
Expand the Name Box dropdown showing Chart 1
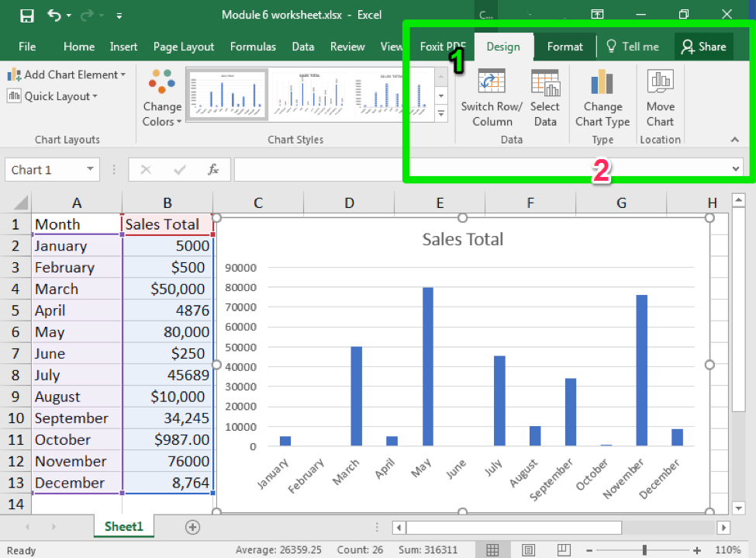[90, 170]
